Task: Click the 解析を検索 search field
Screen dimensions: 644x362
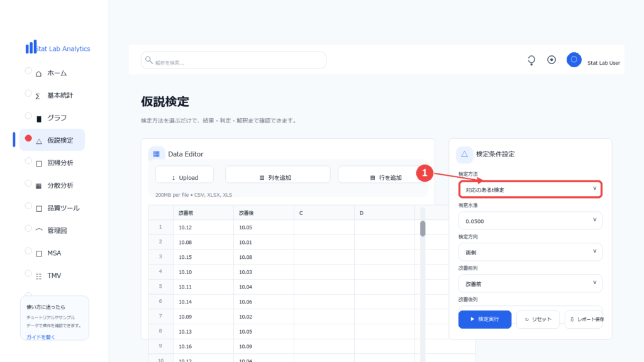Action: click(x=233, y=60)
